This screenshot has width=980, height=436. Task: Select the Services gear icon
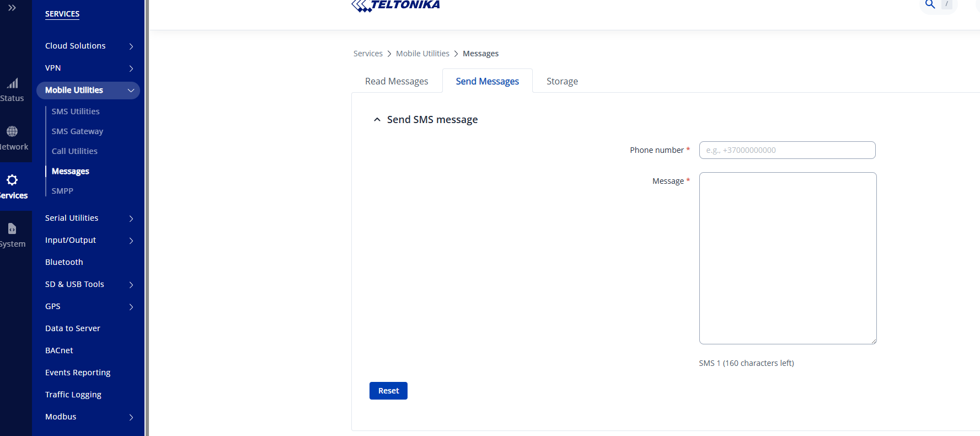point(12,180)
